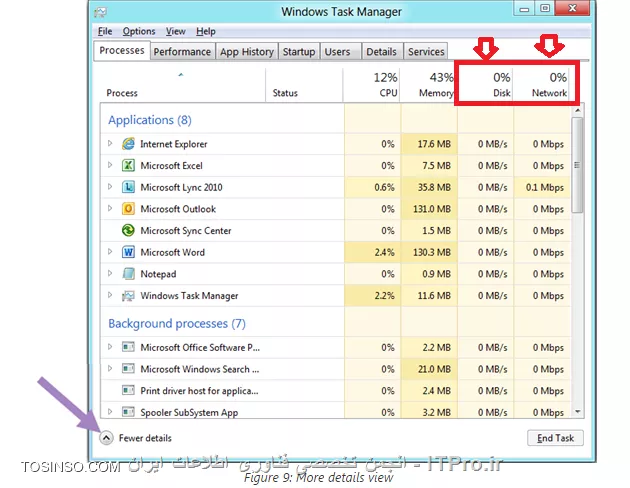This screenshot has width=630, height=488.
Task: Click the 17.6 MB Internet Explorer memory value
Action: (x=434, y=144)
